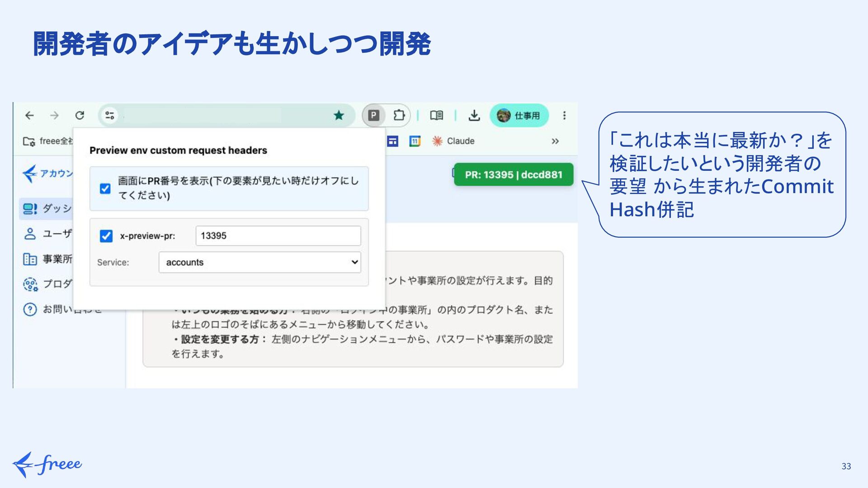The height and width of the screenshot is (488, 868).
Task: Open the P preview extension icon
Action: [373, 115]
